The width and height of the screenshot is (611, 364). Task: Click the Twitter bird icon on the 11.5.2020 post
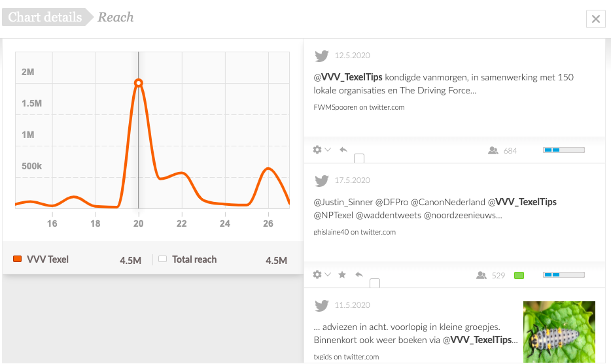tap(321, 306)
